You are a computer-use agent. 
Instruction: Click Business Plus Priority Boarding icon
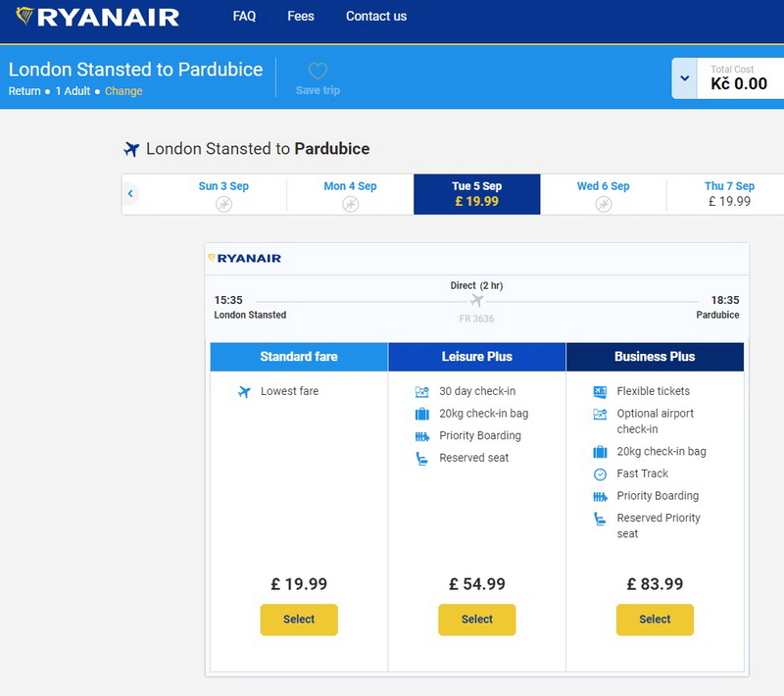tap(600, 496)
